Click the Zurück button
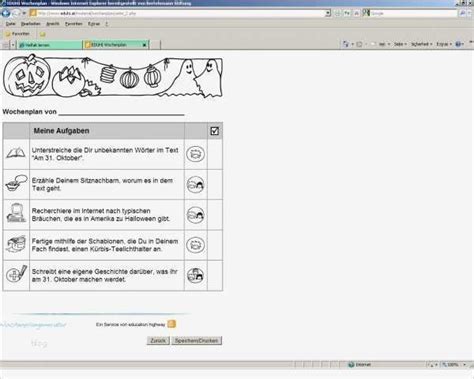Viewport: 474px width, 379px height. click(158, 341)
